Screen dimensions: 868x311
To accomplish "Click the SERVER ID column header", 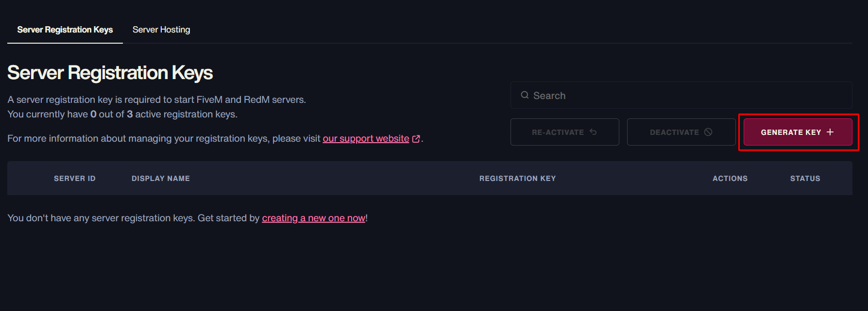I will coord(75,178).
